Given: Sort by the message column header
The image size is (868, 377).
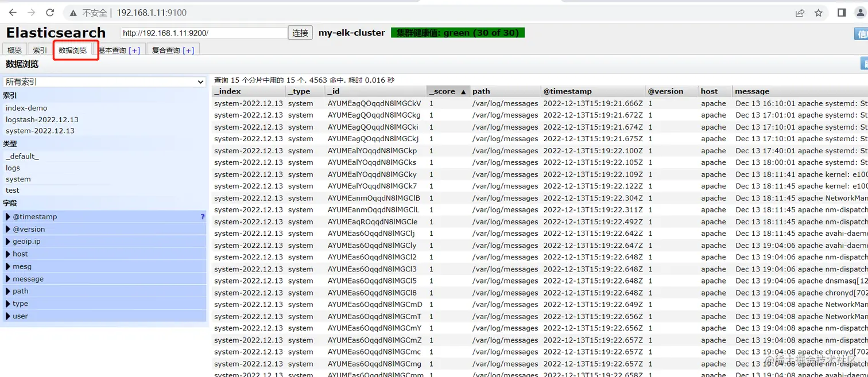Looking at the screenshot, I should click(x=800, y=91).
